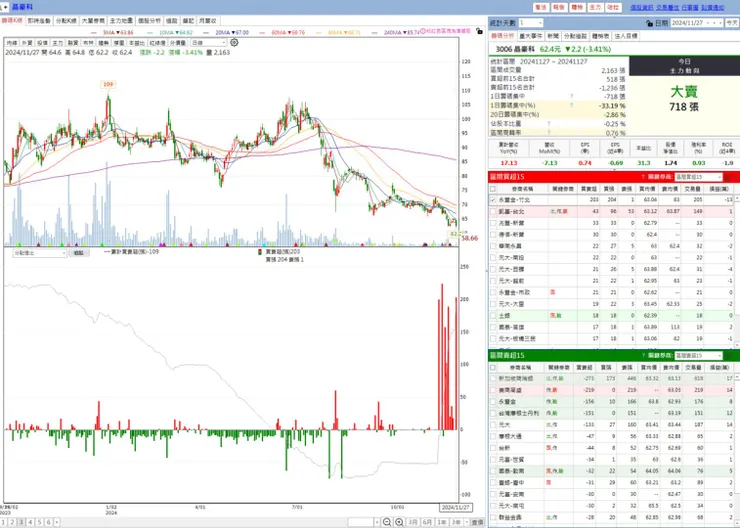Screen dimensions: 740x528
Task: Open the 分點進出 indicator dropdown
Action: coord(40,253)
